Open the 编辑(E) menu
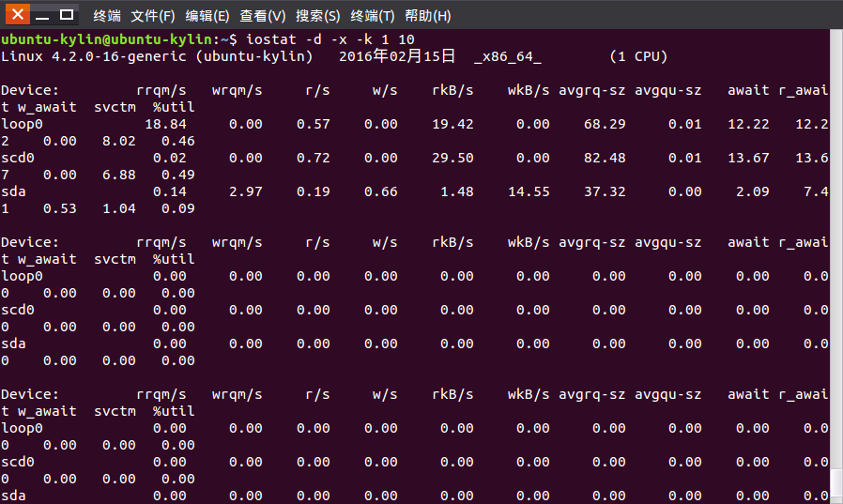The image size is (843, 504). click(207, 16)
